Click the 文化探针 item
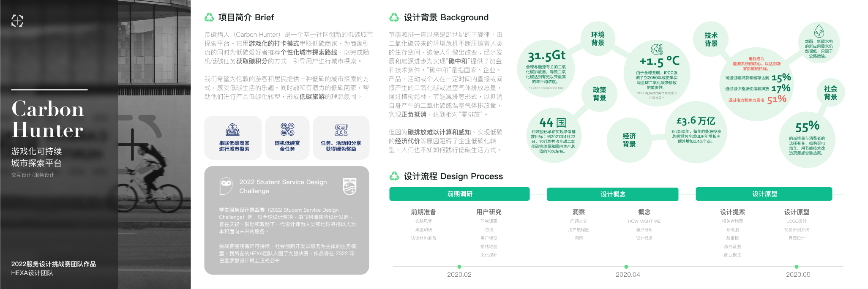Viewport: 868px width, 289px height. [489, 255]
